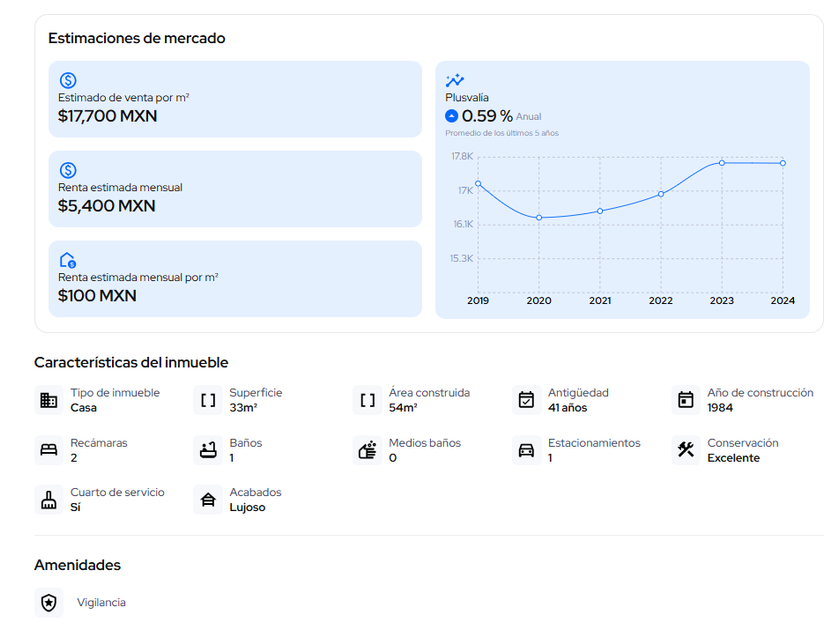Click the building icon for Tipo de inmueble
840x630 pixels.
(x=49, y=400)
